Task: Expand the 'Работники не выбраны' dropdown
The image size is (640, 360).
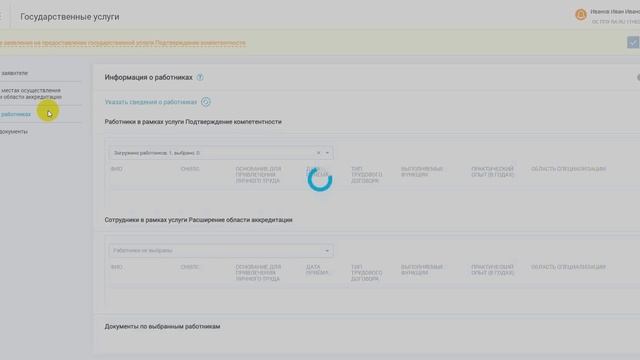Action: click(327, 251)
